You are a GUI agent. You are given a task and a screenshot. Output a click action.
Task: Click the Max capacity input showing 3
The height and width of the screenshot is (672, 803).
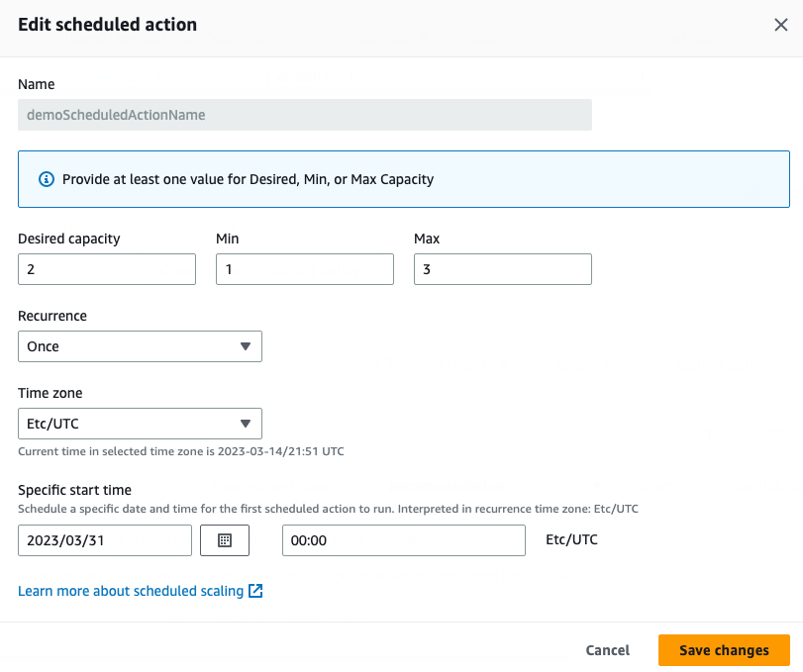tap(502, 268)
